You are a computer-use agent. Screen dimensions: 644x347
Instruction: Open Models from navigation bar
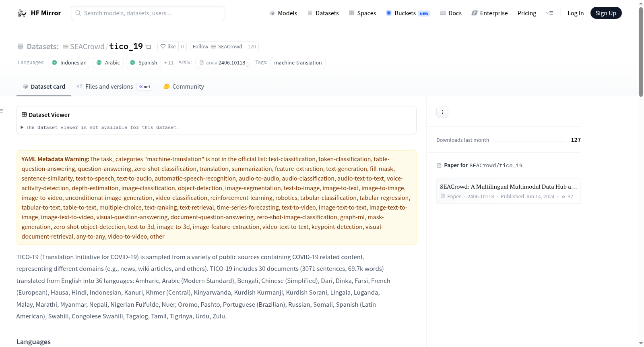(283, 13)
